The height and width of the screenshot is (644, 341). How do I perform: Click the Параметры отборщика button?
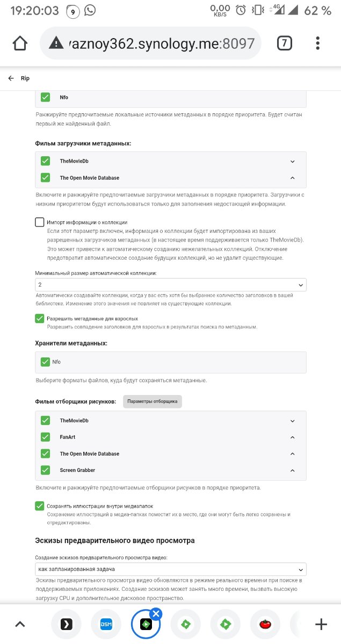pyautogui.click(x=152, y=401)
